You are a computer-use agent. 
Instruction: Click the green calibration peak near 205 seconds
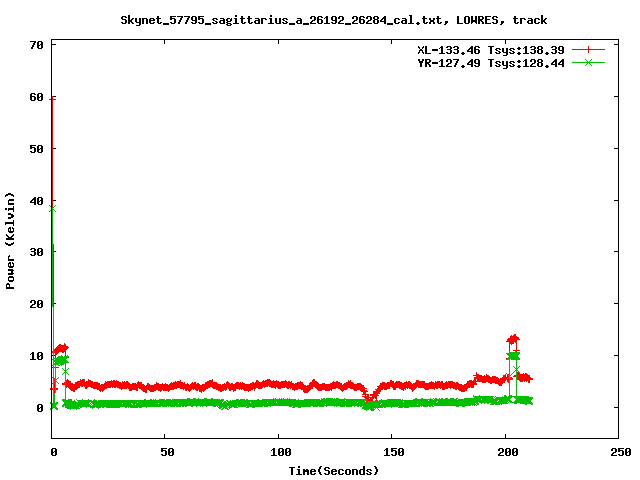click(513, 356)
